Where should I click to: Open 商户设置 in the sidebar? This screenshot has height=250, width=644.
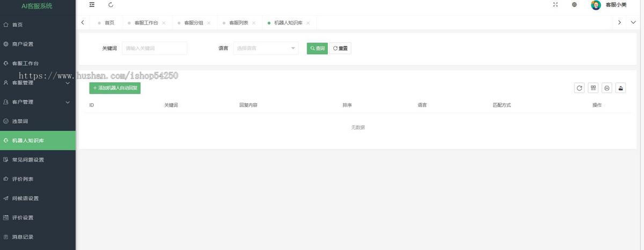[38, 44]
